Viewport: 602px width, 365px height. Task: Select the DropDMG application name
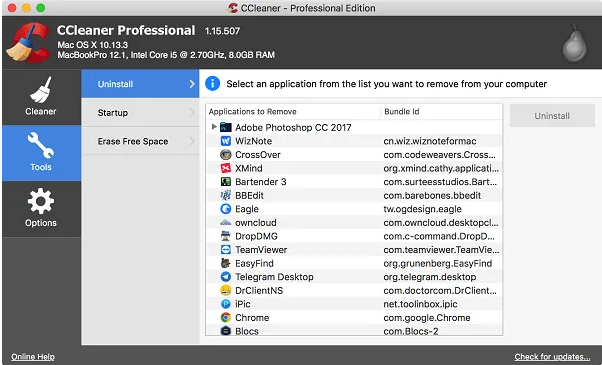point(256,236)
